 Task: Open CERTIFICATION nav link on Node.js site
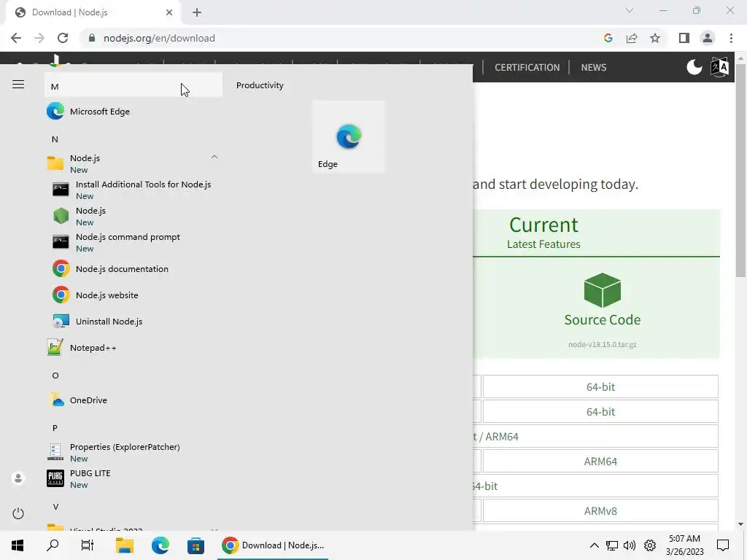527,67
